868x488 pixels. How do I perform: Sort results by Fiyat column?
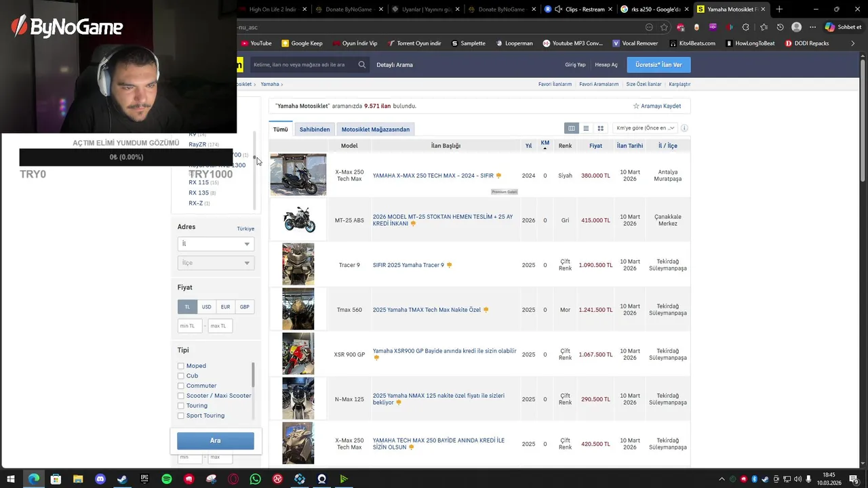pos(595,146)
